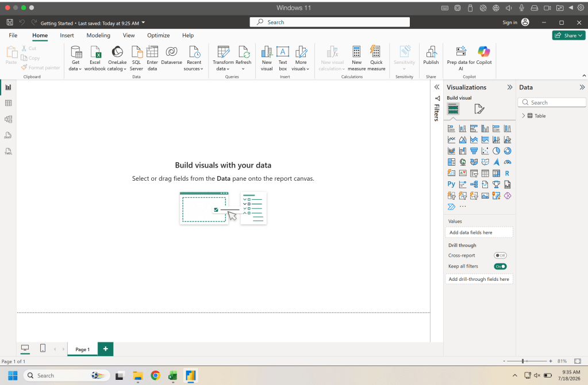Collapse the Data pane
588x385 pixels.
tap(582, 87)
